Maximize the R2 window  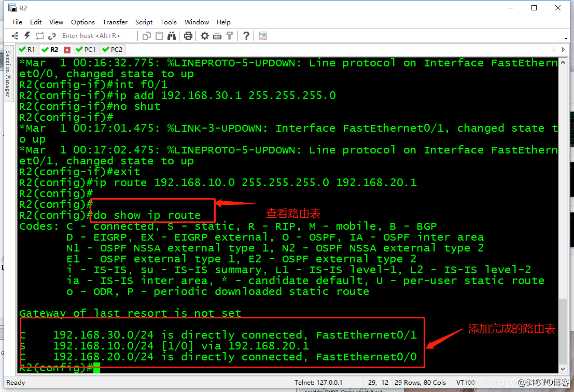(534, 8)
